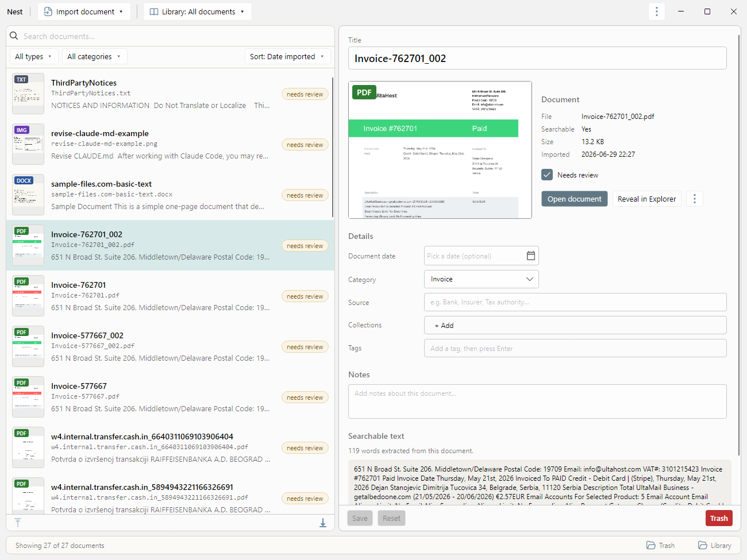Click the Reveal in Explorer button

click(x=646, y=199)
